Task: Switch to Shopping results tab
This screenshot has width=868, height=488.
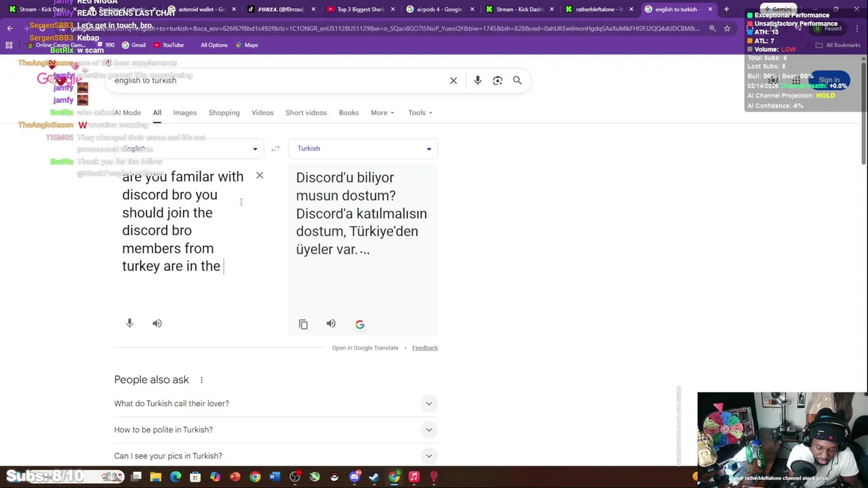Action: [224, 113]
